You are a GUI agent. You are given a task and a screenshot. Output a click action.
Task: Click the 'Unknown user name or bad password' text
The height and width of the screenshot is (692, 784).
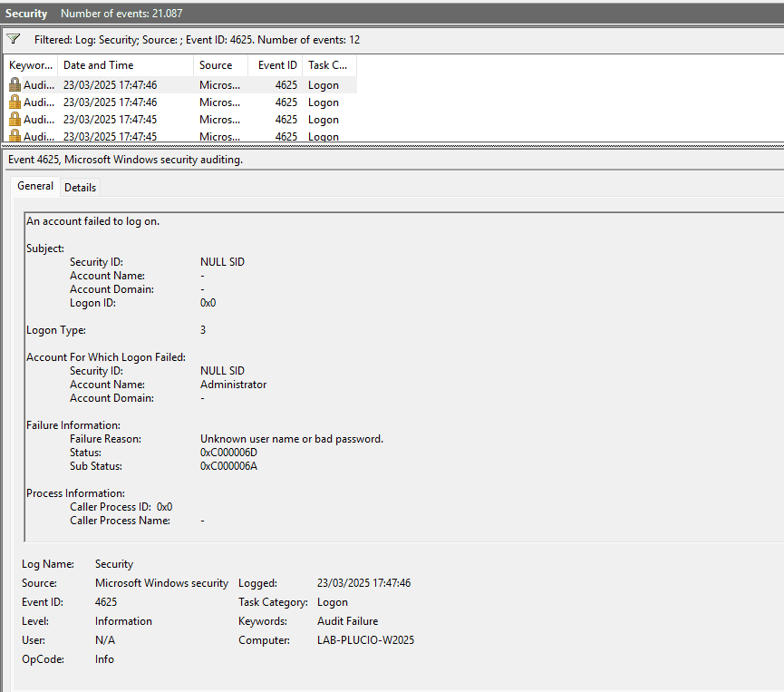[x=291, y=439]
